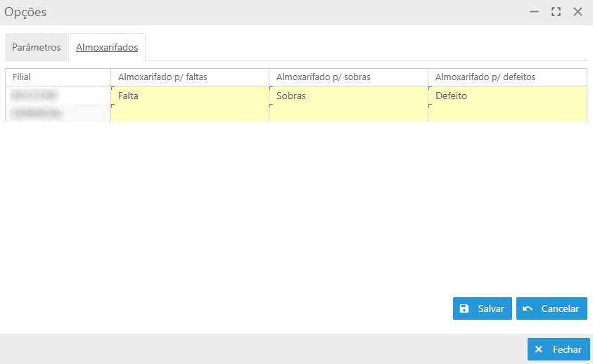Select empty faltas cell in second row

190,113
